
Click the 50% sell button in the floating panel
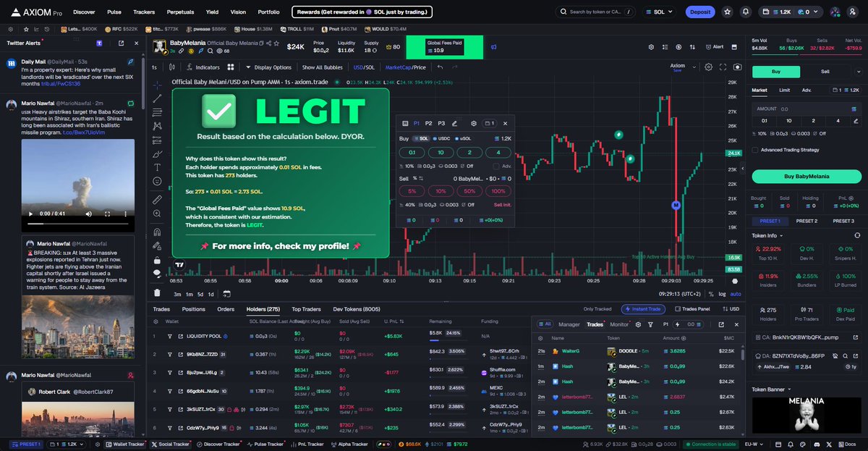(469, 190)
